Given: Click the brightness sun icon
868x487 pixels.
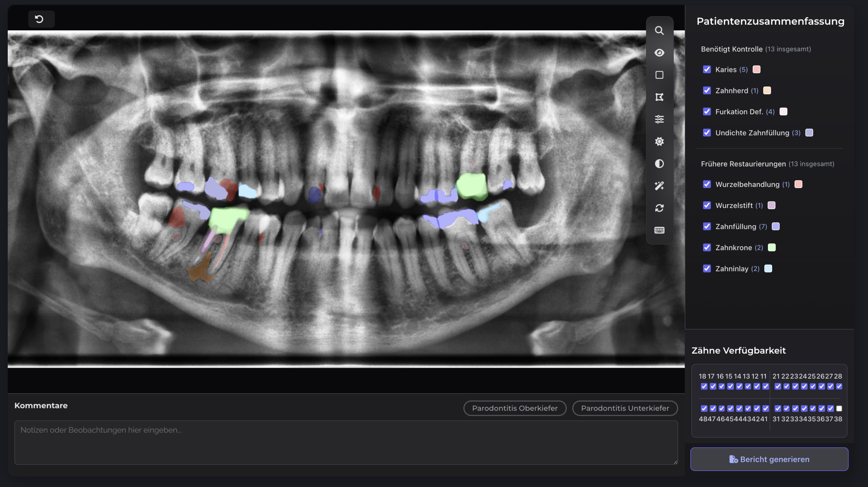Looking at the screenshot, I should coord(659,142).
